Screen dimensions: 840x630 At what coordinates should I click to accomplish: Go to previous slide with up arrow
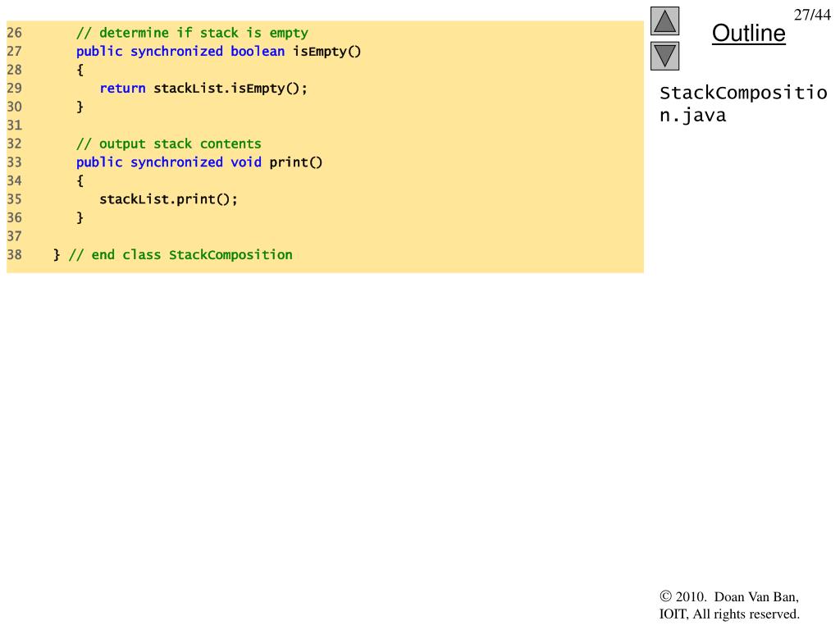(x=664, y=21)
